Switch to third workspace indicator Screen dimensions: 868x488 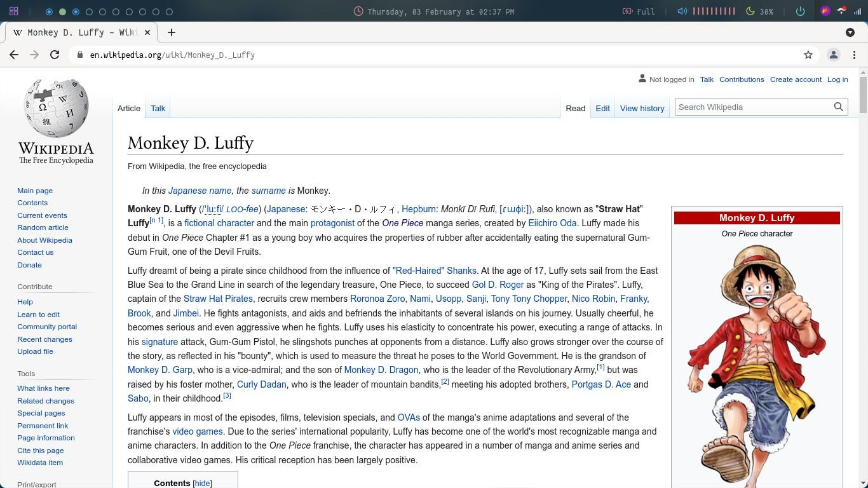pos(76,11)
